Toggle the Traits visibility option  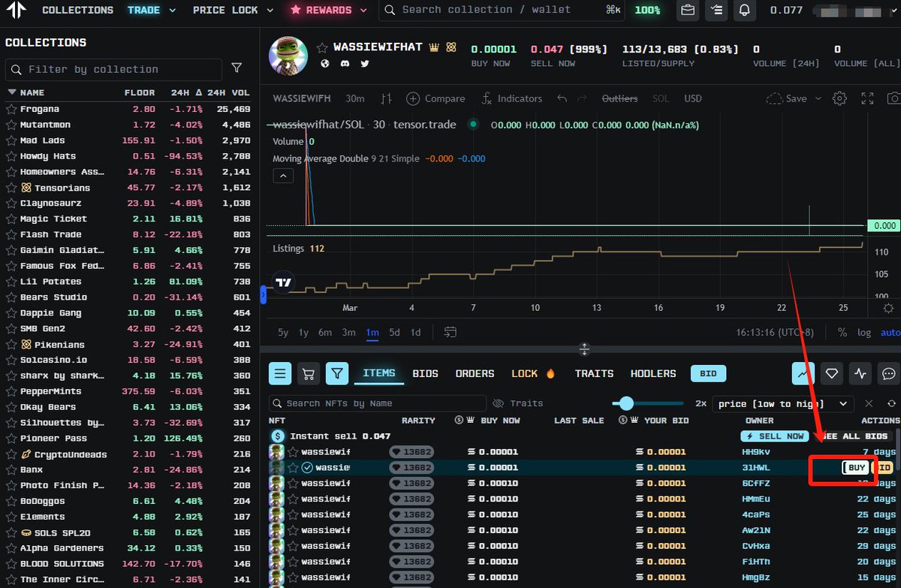tap(517, 403)
